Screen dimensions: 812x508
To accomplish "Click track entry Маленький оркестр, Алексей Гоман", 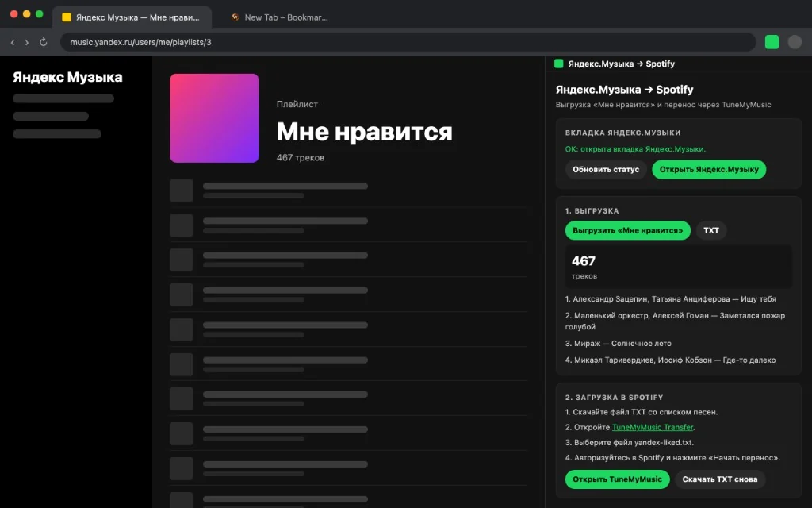I will coord(676,321).
